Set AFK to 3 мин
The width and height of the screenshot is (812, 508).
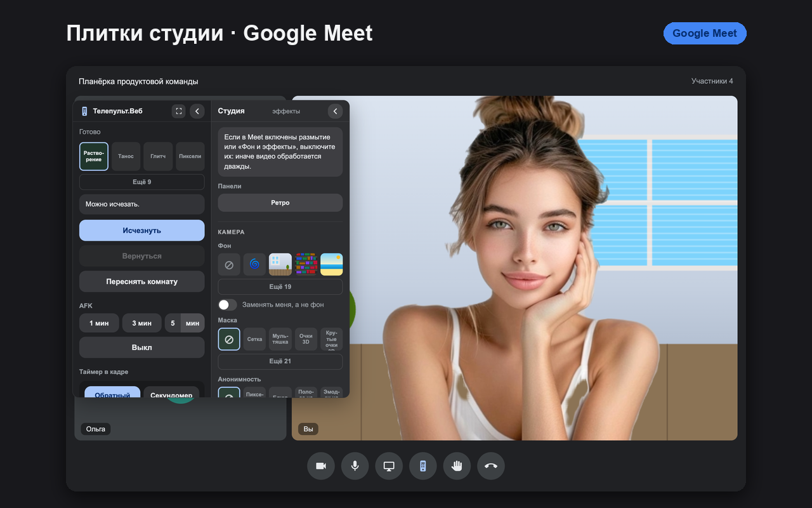coord(141,323)
